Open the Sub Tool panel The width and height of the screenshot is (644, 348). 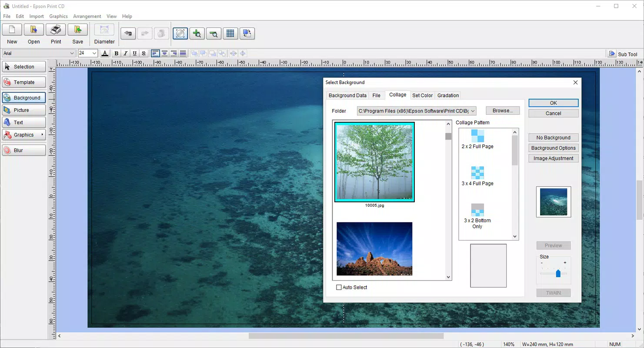click(623, 54)
